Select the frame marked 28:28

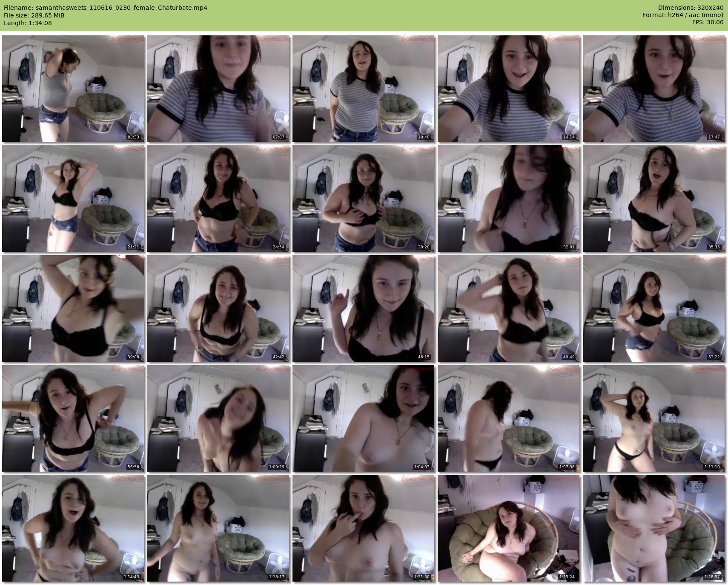coord(364,199)
